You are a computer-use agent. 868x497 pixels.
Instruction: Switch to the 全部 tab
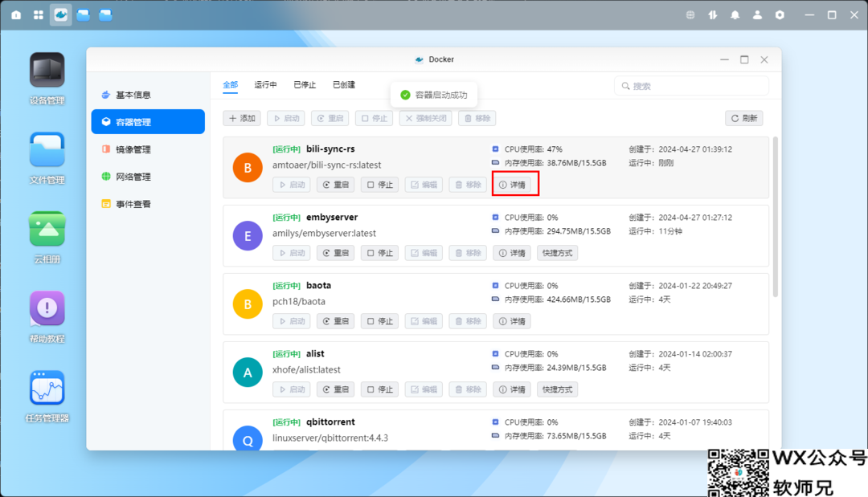[231, 84]
